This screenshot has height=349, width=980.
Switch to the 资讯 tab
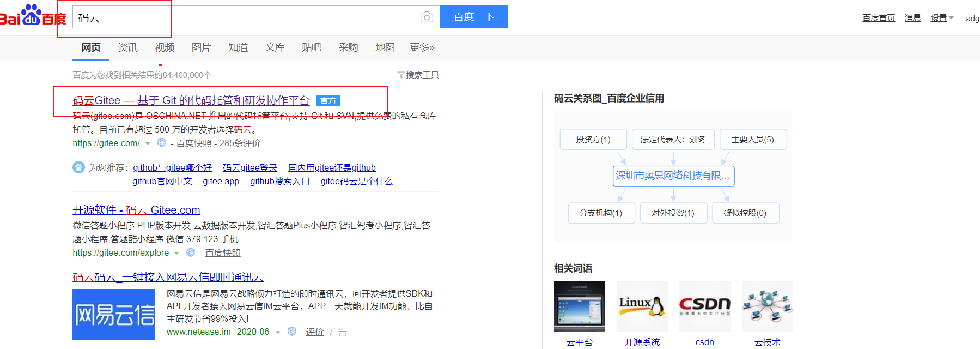(x=128, y=47)
